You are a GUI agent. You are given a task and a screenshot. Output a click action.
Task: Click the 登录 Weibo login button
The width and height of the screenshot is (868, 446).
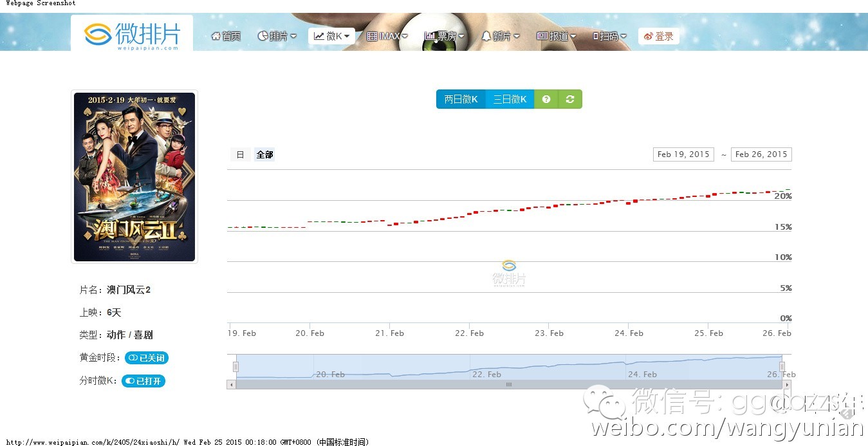pyautogui.click(x=659, y=36)
